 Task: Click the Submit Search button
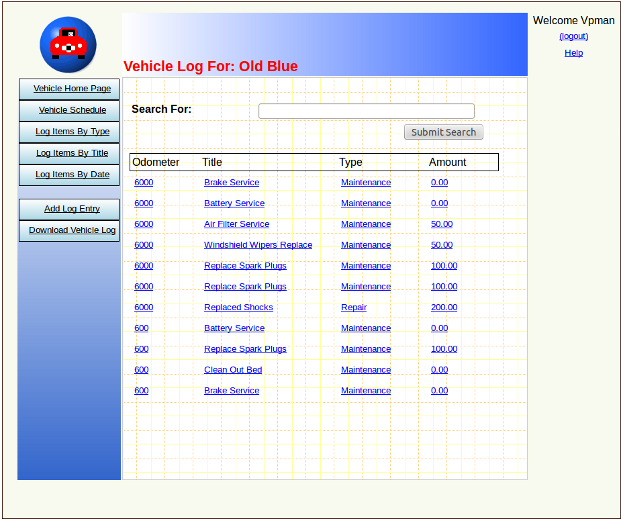pyautogui.click(x=444, y=132)
